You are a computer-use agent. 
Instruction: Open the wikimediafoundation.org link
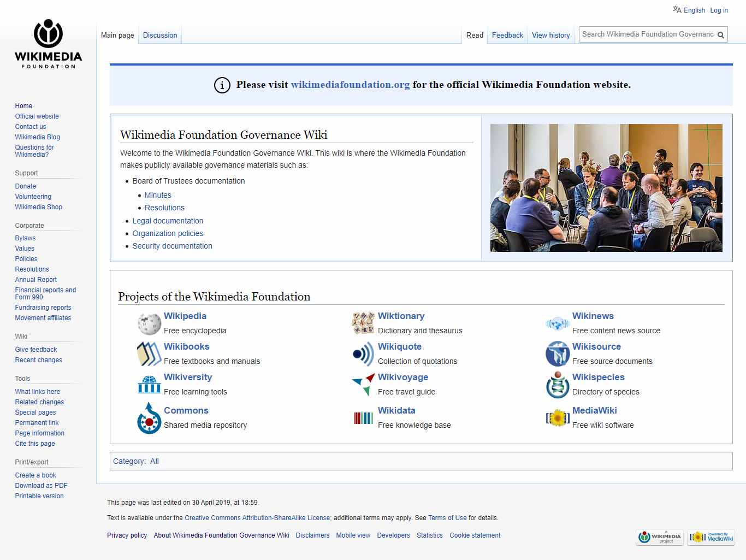click(x=350, y=85)
